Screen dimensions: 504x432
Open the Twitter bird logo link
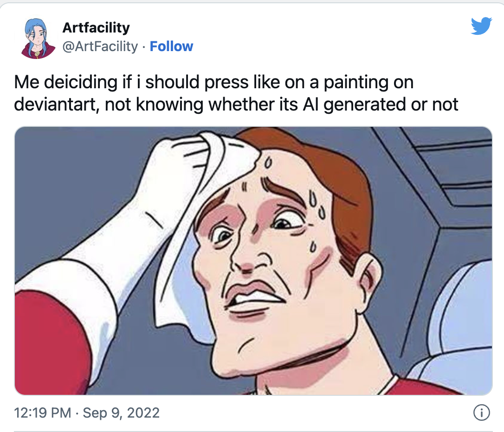coord(481,26)
